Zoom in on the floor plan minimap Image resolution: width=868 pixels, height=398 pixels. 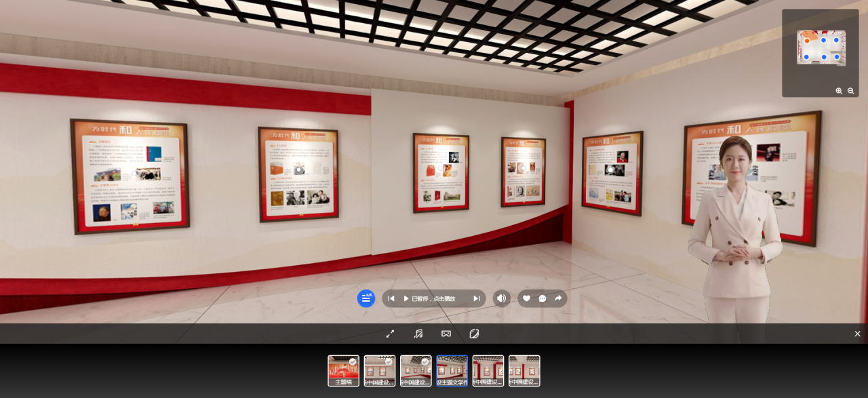click(839, 91)
